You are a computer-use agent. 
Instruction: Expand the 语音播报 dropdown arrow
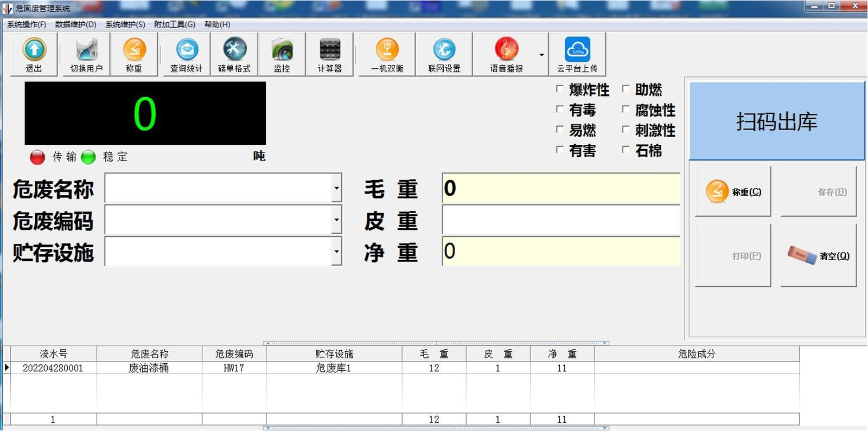[541, 55]
